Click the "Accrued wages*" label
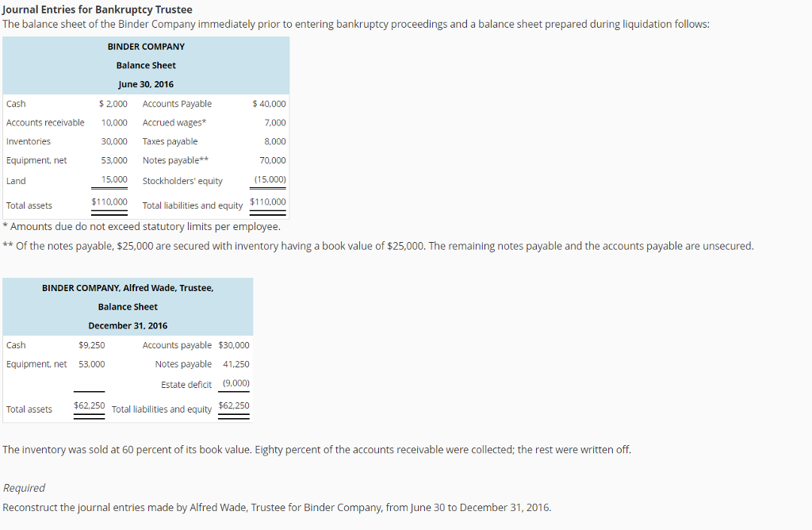This screenshot has width=812, height=530. pyautogui.click(x=174, y=122)
